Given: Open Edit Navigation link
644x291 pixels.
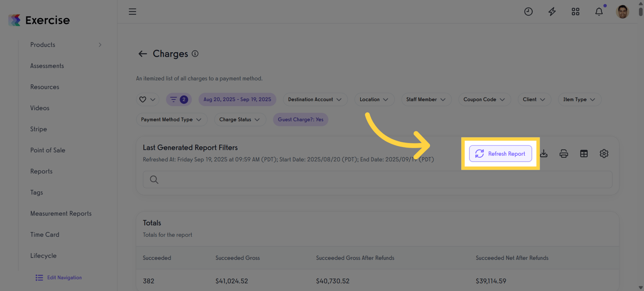Looking at the screenshot, I should [x=58, y=278].
